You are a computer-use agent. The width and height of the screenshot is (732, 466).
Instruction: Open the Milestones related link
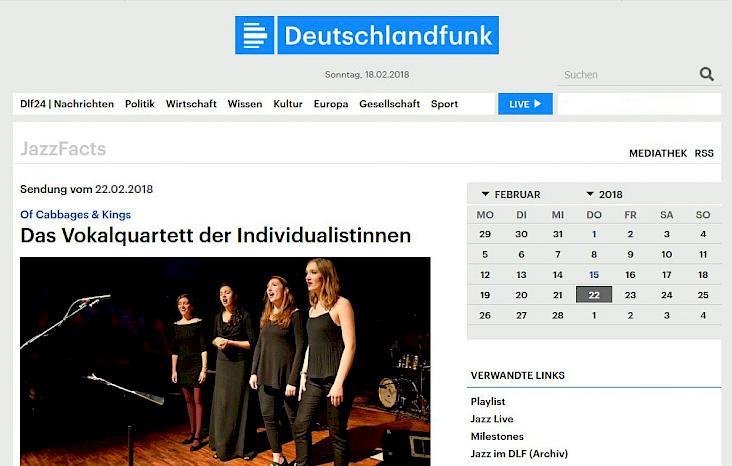pyautogui.click(x=497, y=436)
